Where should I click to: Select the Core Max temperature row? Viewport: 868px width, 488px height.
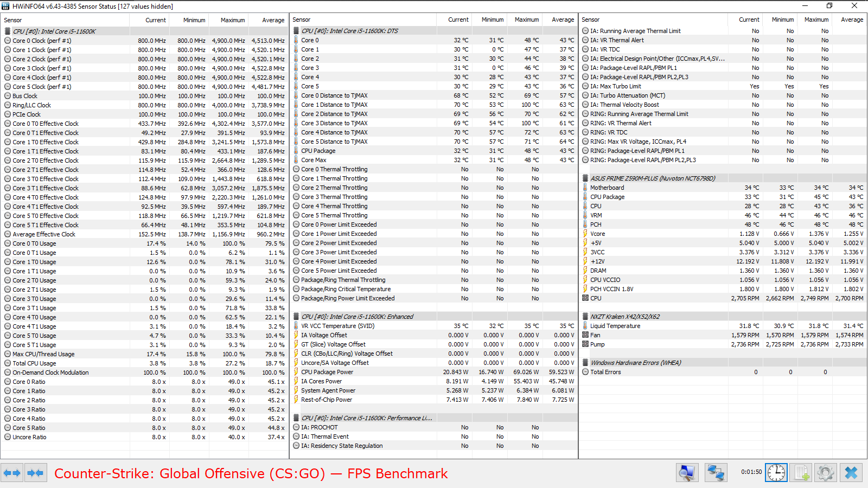click(x=433, y=160)
